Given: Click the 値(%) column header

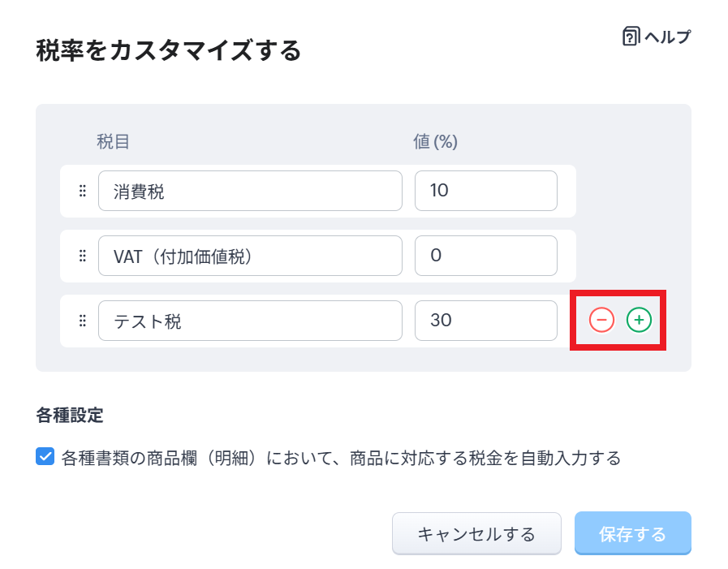Looking at the screenshot, I should coord(436,141).
